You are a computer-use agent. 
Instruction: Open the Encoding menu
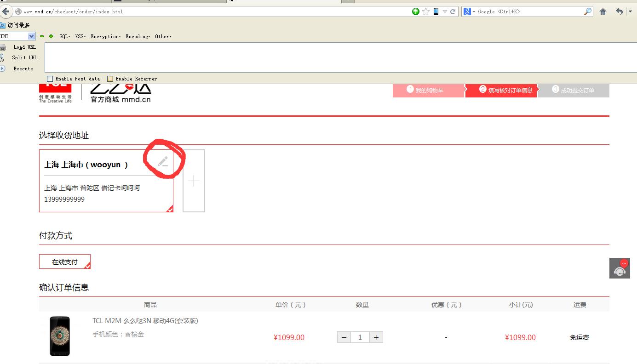(x=138, y=36)
